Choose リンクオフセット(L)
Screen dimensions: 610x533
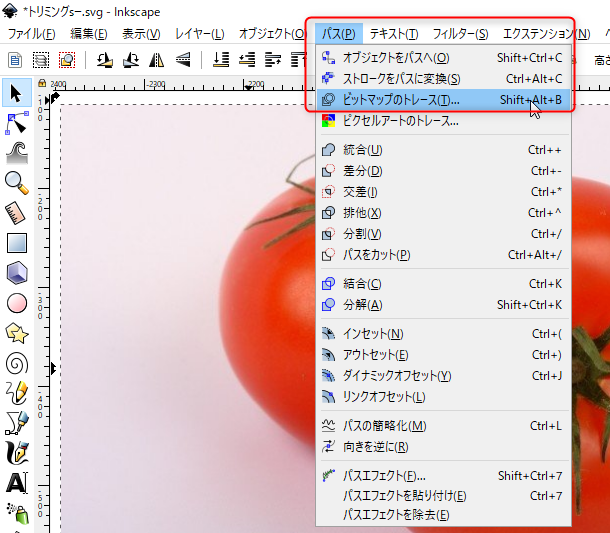pyautogui.click(x=443, y=397)
